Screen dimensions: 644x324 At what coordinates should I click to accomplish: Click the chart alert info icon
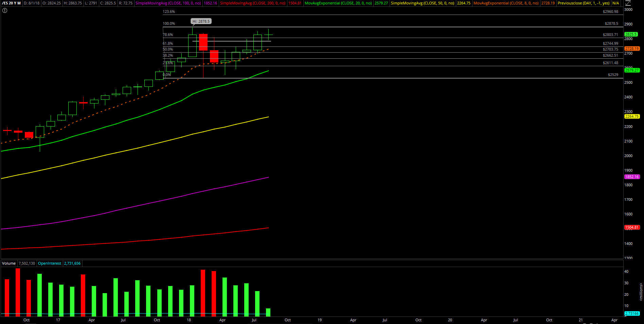(5, 11)
